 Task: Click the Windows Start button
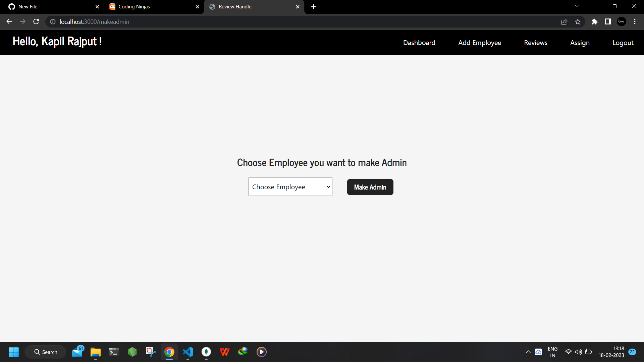14,352
